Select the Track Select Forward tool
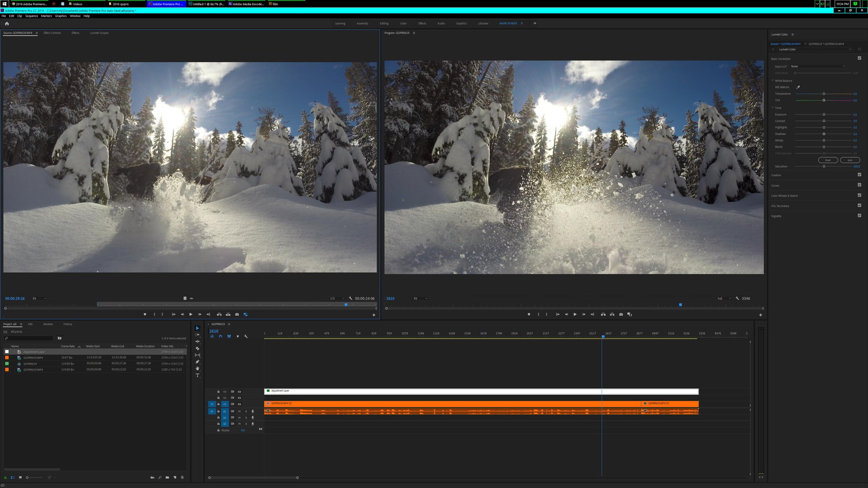The image size is (868, 488). (x=197, y=335)
